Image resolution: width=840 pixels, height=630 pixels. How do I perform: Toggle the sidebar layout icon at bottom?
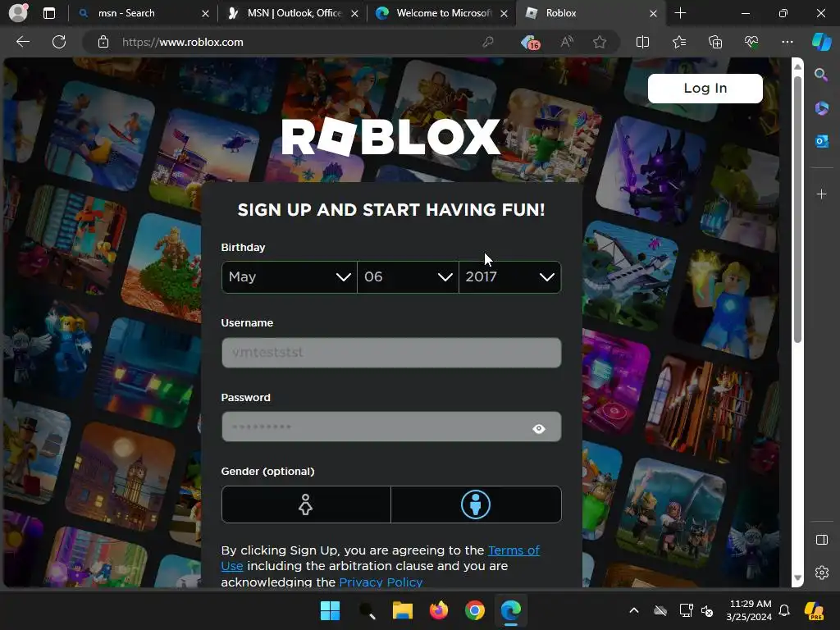click(x=821, y=540)
